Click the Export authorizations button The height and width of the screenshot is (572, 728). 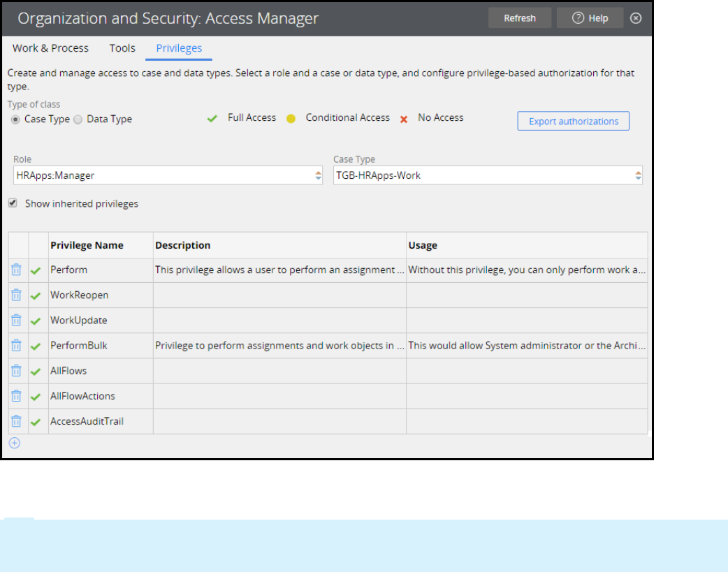coord(573,122)
